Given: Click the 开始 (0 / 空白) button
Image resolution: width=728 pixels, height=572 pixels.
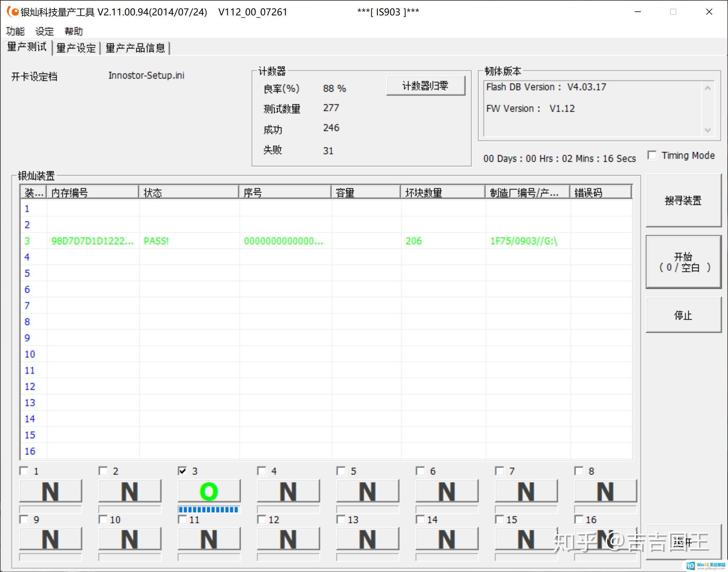Looking at the screenshot, I should tap(683, 262).
